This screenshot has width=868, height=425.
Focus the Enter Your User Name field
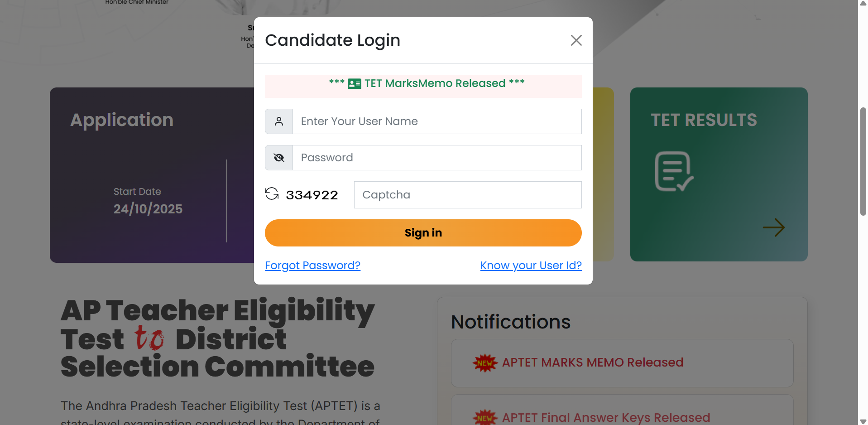point(437,121)
